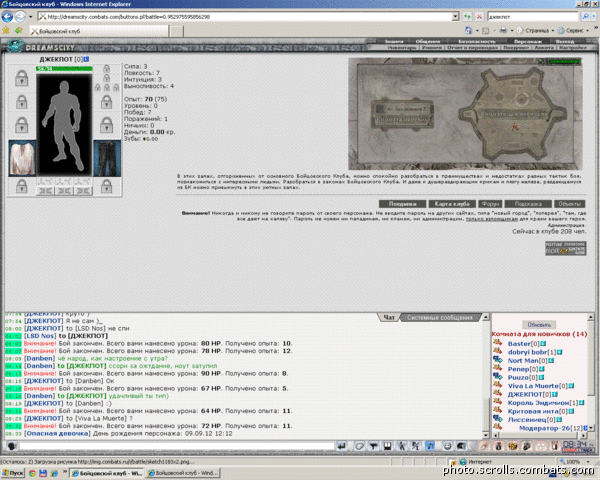Click the Home icon in IE command bar
Screen dimensions: 600x480
468,30
